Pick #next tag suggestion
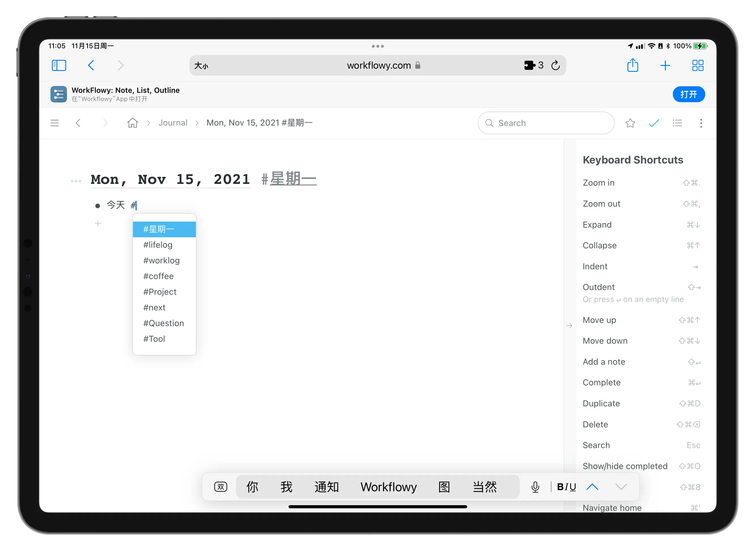 [x=164, y=308]
